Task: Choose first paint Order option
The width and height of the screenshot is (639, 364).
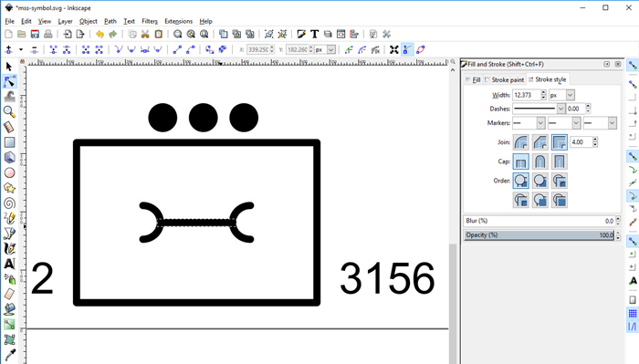Action: click(521, 181)
